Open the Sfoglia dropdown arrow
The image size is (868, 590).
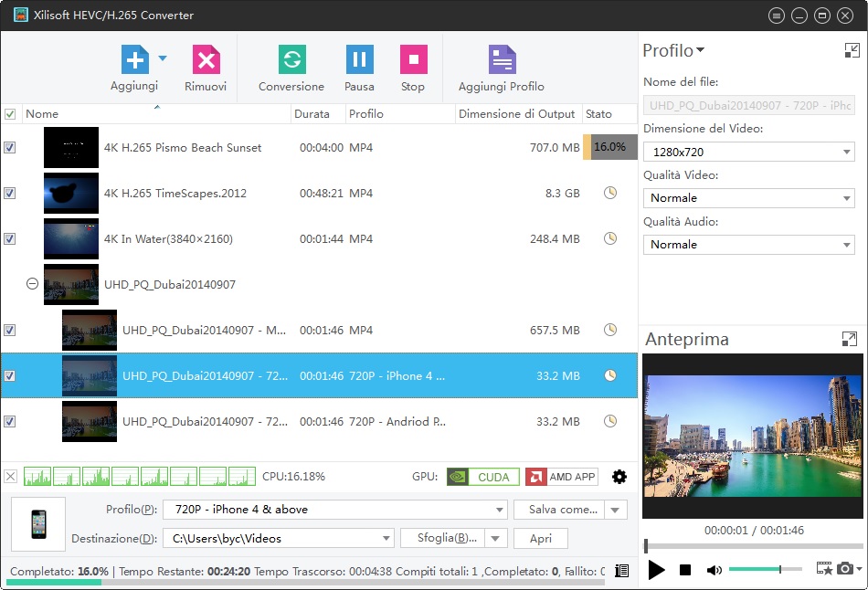pos(496,538)
